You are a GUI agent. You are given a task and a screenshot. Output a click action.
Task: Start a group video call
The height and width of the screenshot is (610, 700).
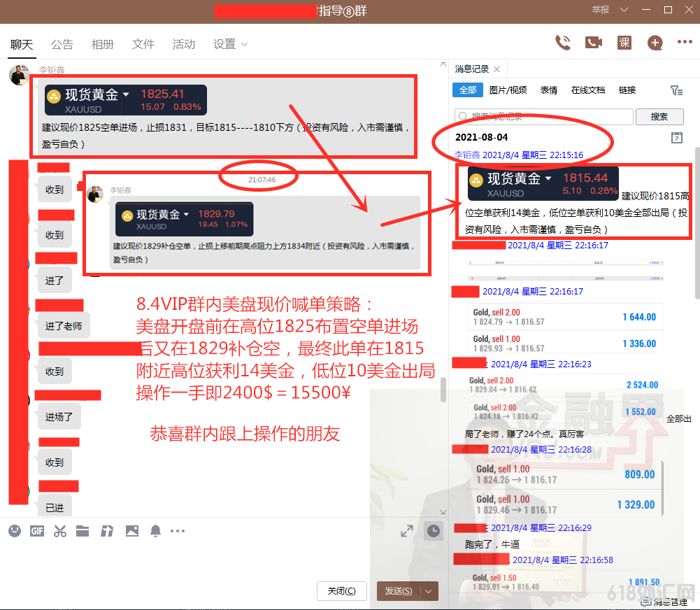(594, 43)
